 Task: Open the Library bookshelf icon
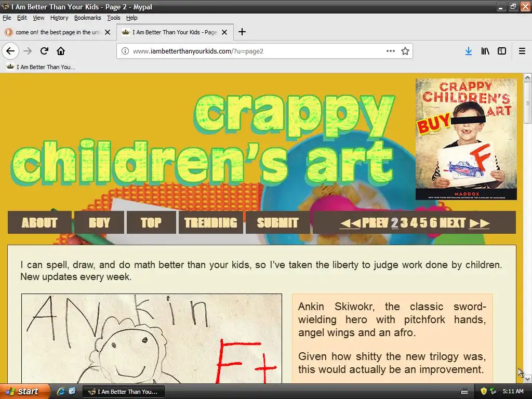pos(485,51)
